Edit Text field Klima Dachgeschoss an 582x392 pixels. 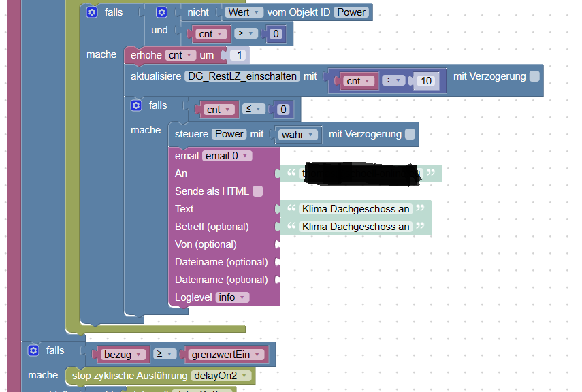(x=355, y=209)
